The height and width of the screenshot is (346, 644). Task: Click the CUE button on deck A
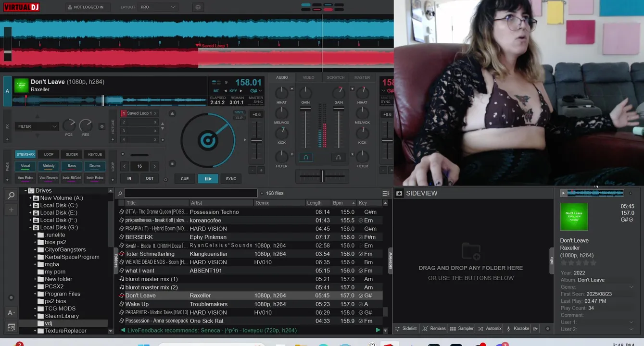tap(185, 178)
